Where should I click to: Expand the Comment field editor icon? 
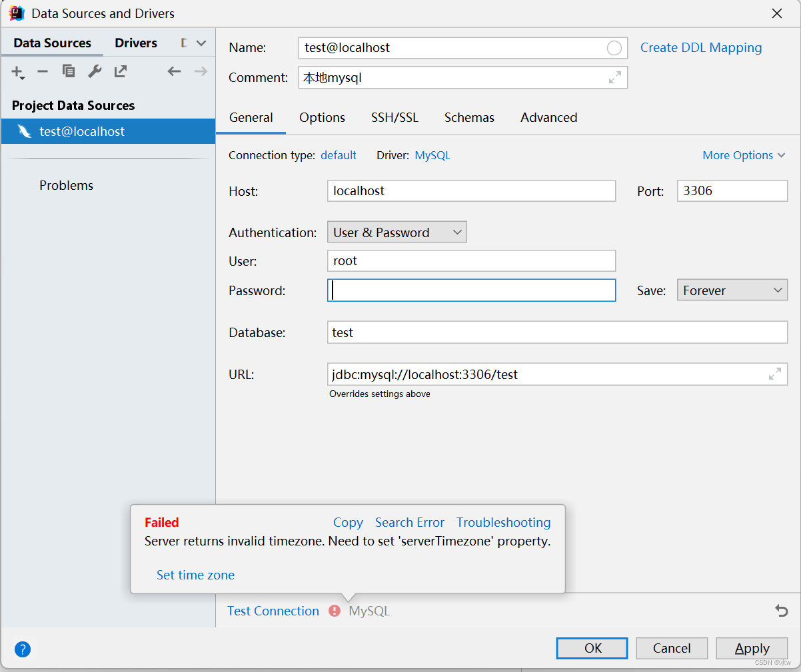[614, 77]
